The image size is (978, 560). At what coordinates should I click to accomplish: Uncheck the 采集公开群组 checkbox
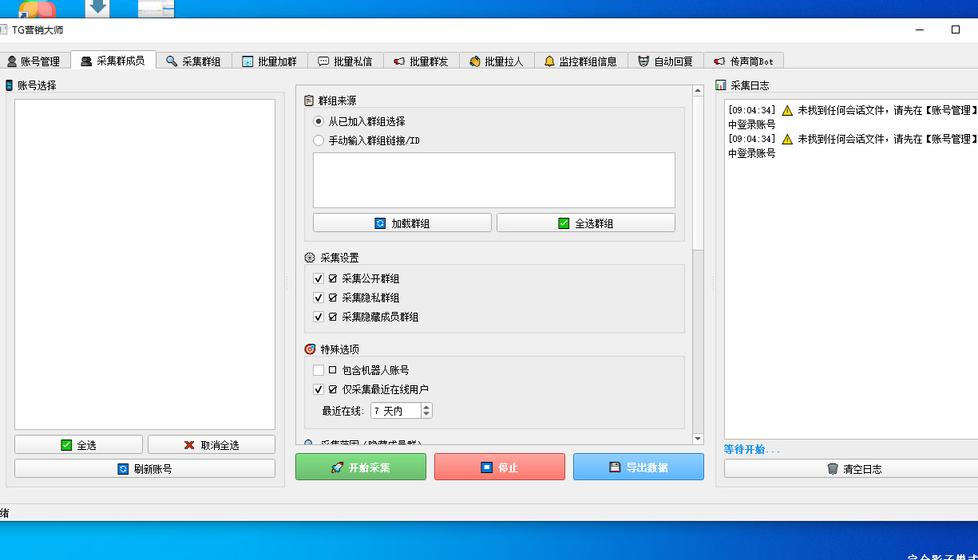point(319,278)
